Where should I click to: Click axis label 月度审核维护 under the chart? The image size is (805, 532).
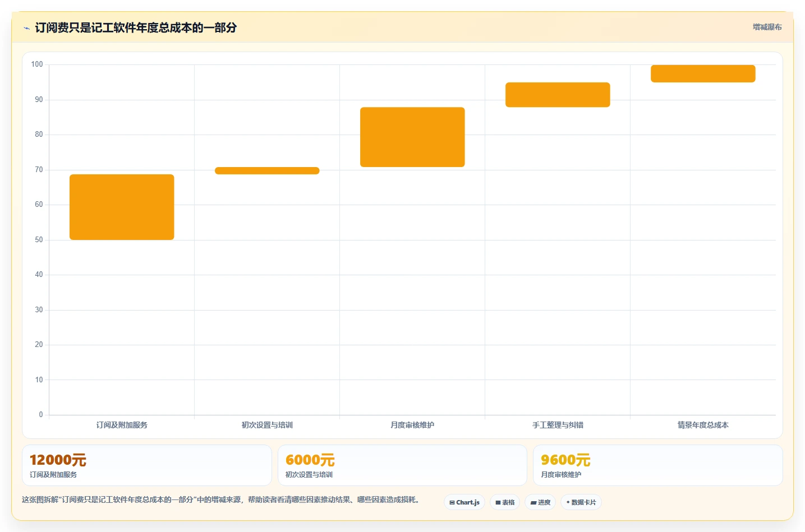click(412, 425)
